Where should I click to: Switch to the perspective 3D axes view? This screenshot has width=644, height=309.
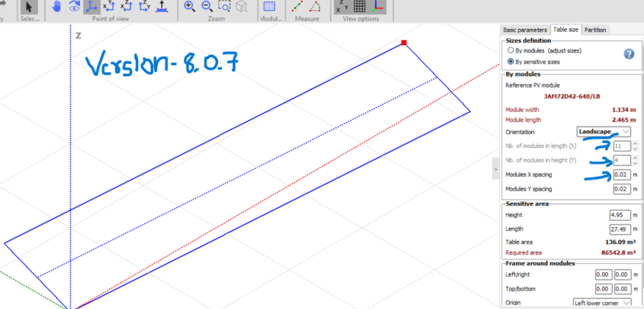tap(91, 6)
